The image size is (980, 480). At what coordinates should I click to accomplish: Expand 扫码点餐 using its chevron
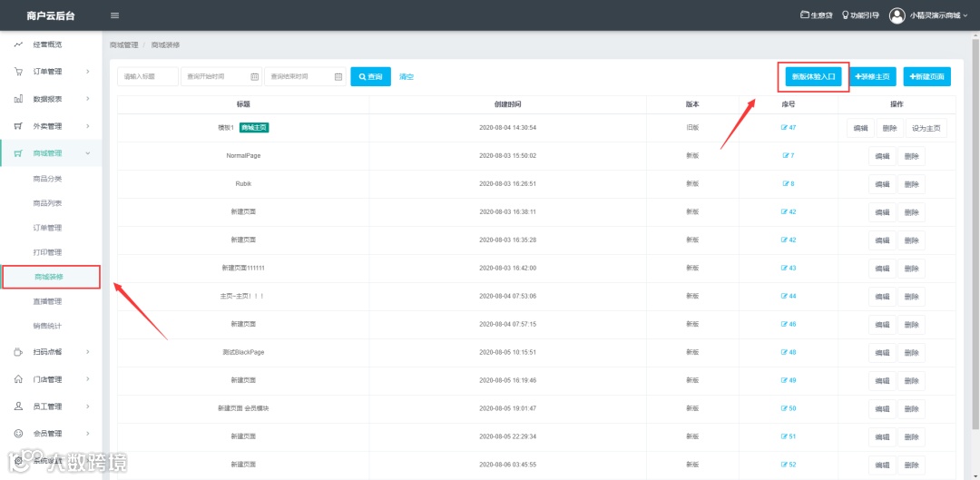[x=88, y=352]
